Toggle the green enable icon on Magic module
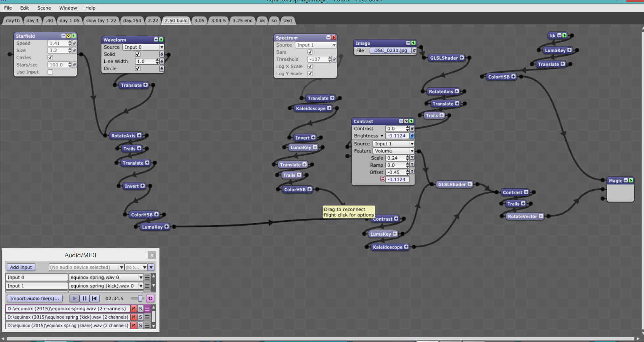 tap(631, 180)
